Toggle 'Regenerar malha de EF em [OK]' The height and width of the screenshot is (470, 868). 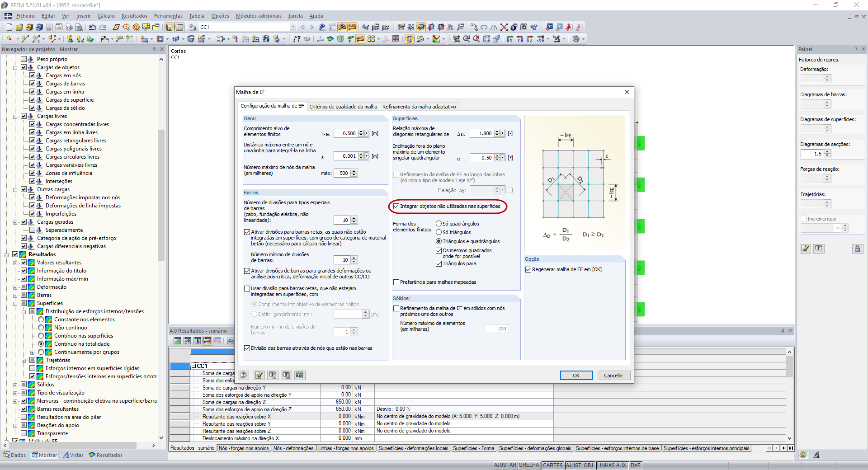[x=528, y=269]
